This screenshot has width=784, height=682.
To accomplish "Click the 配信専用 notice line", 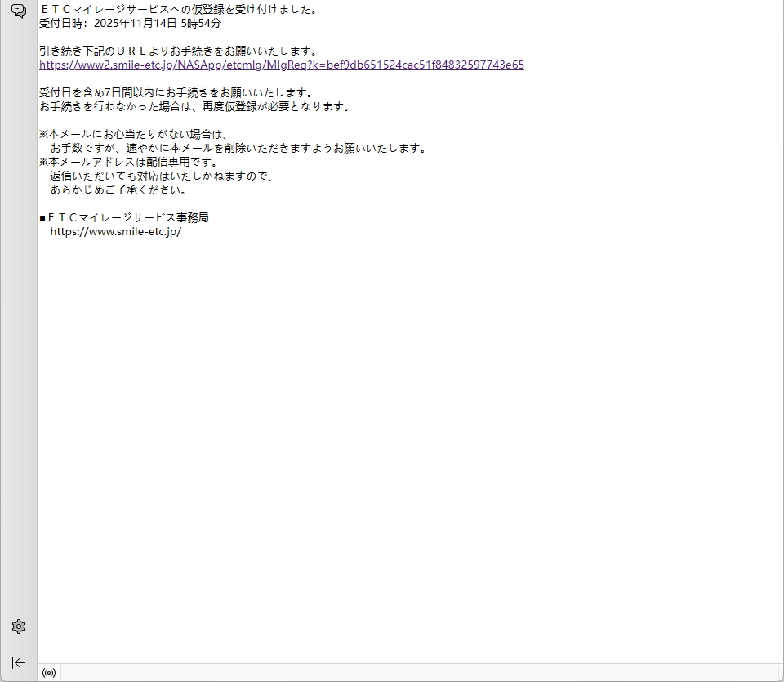I will pos(128,163).
